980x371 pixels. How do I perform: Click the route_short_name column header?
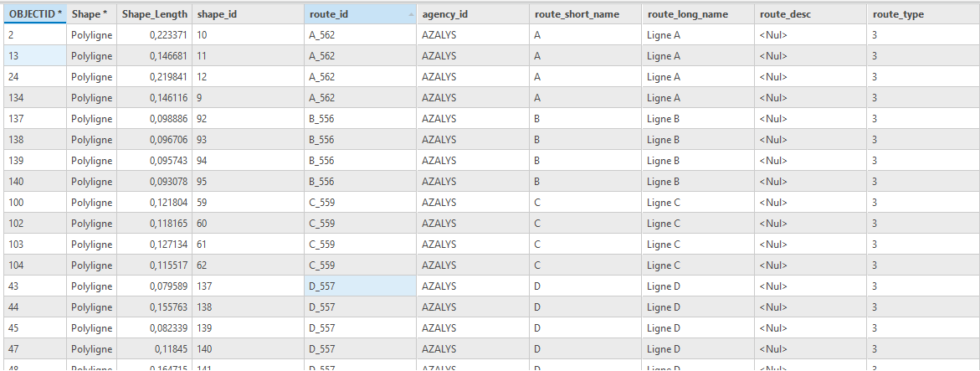coord(586,13)
